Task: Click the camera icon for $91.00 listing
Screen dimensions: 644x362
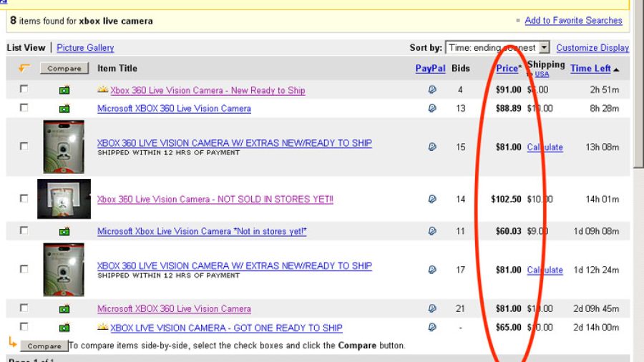Action: [64, 90]
